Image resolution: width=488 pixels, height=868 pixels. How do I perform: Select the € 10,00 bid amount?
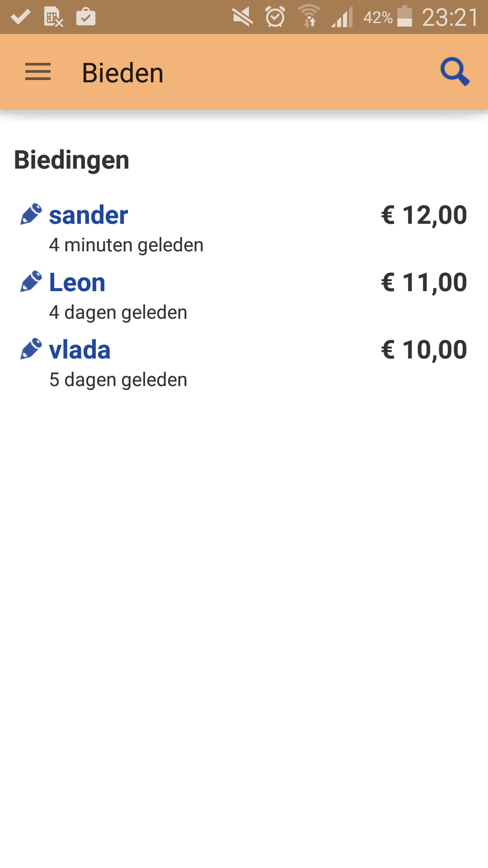(424, 350)
